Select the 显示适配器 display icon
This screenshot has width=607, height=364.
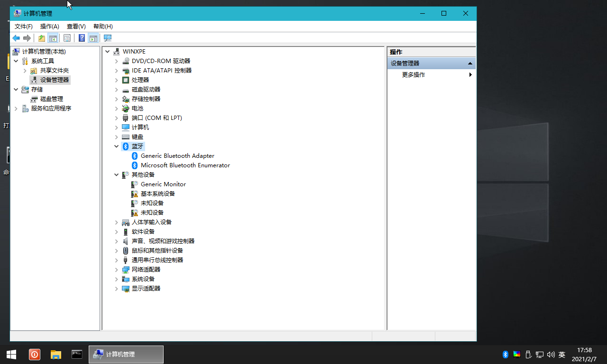[x=126, y=289]
